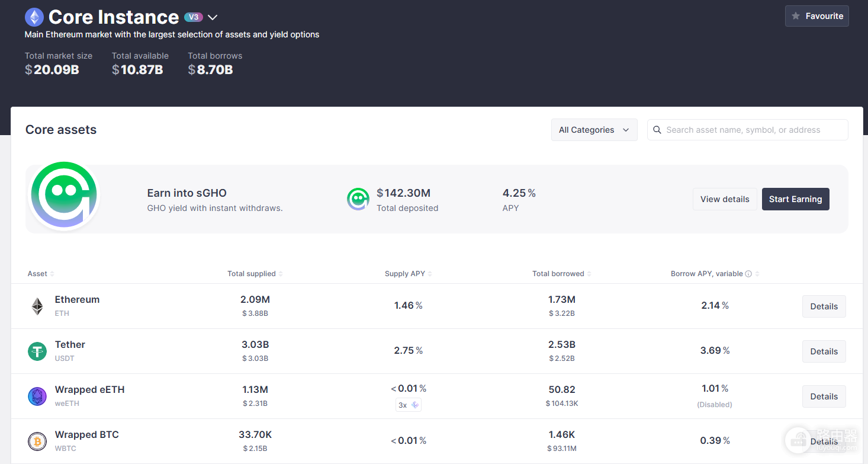Click the V3 version badge
Image resolution: width=868 pixels, height=464 pixels.
point(194,17)
